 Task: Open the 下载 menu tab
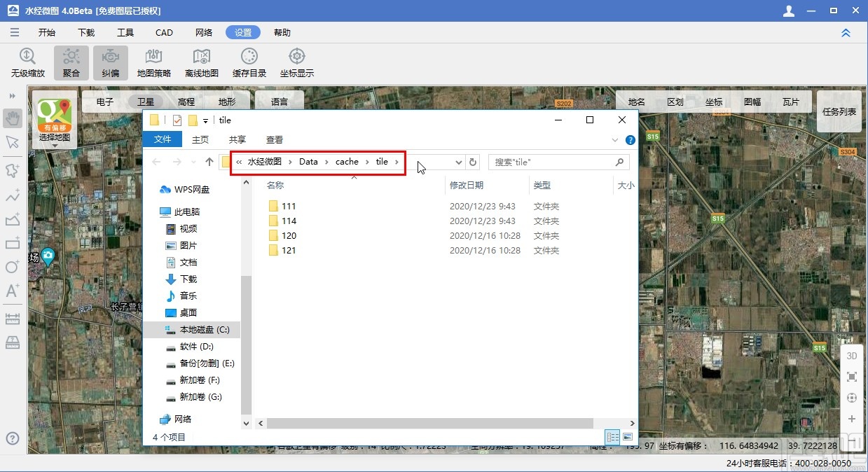tap(86, 33)
